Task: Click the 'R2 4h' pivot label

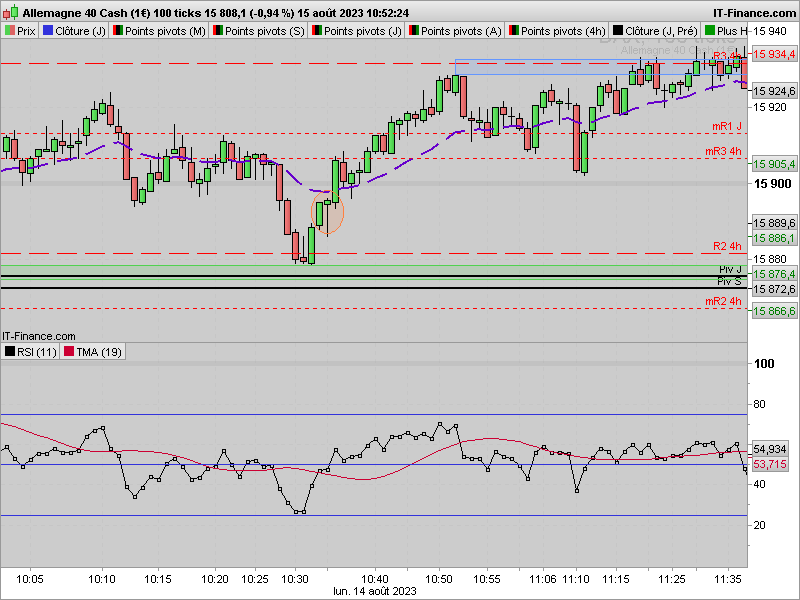Action: (727, 246)
